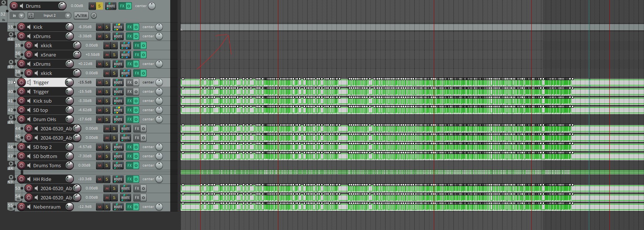Click the HH Ride pan knob
Viewport: 644px width, 230px height.
point(159,179)
